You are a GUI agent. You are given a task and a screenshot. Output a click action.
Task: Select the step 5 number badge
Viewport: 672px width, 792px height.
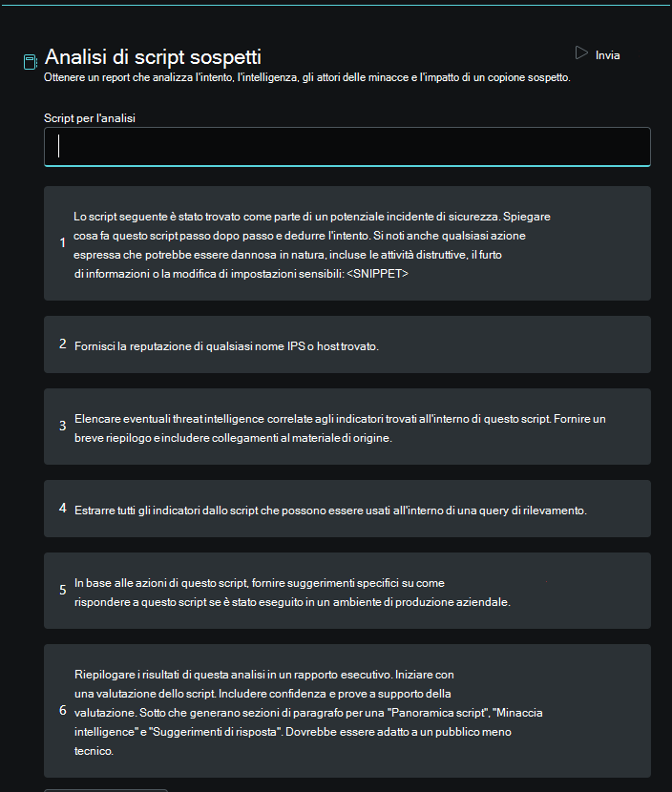click(x=63, y=590)
